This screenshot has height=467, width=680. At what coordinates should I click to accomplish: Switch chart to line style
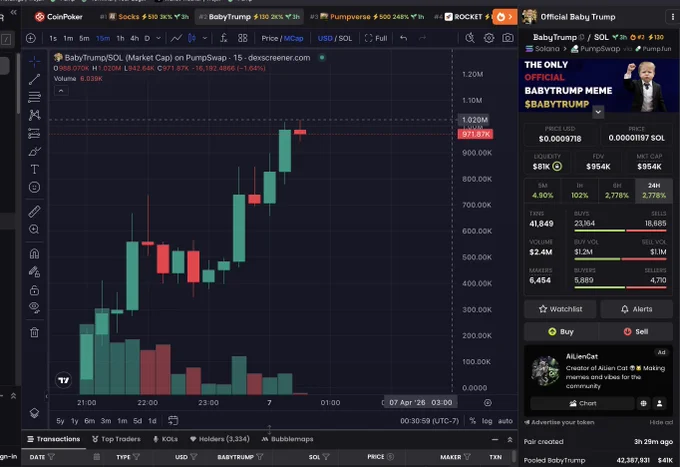tap(176, 38)
